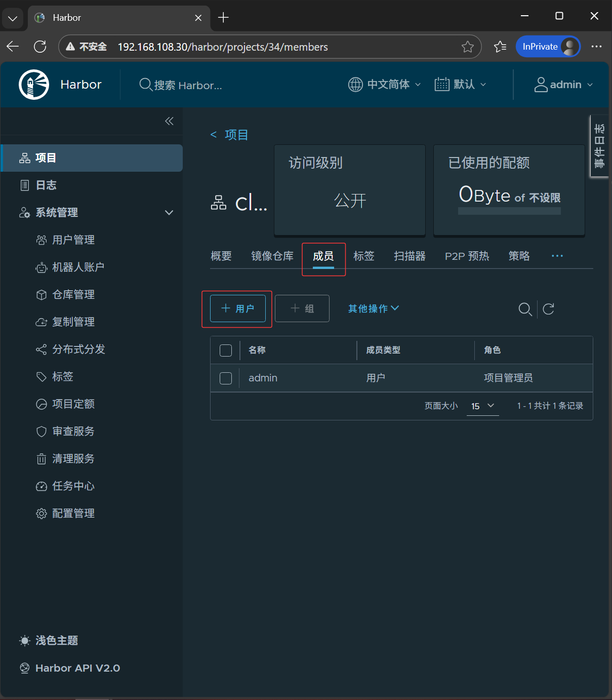Click the 日志 log icon in sidebar
This screenshot has height=700, width=612.
[25, 185]
